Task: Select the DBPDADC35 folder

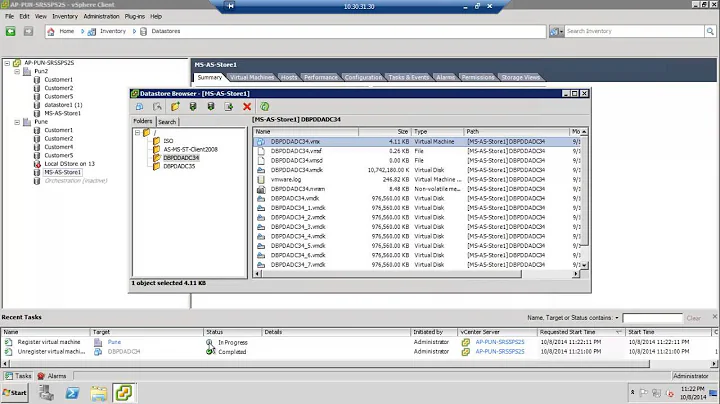Action: pos(179,167)
